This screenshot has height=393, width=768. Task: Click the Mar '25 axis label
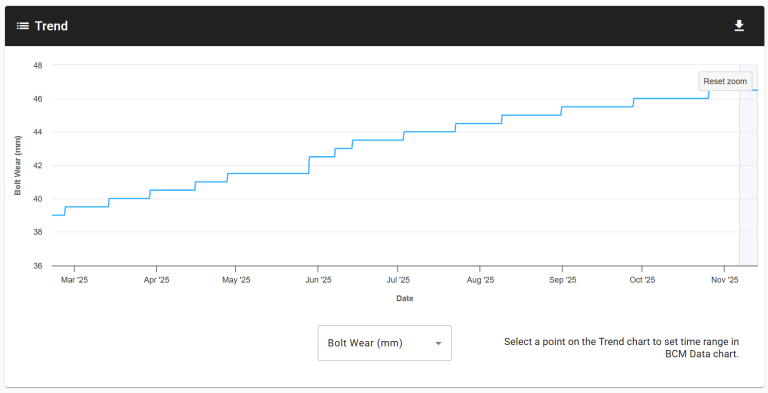(74, 280)
